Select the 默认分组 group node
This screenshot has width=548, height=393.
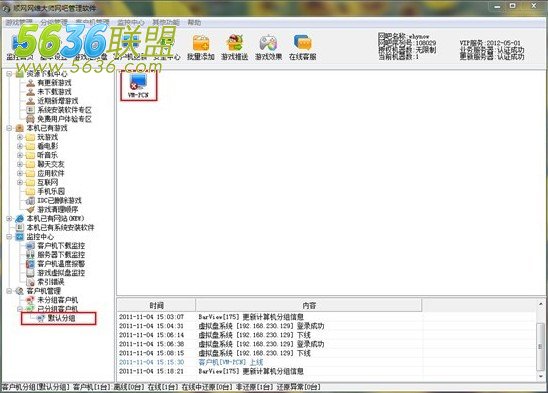click(x=62, y=319)
